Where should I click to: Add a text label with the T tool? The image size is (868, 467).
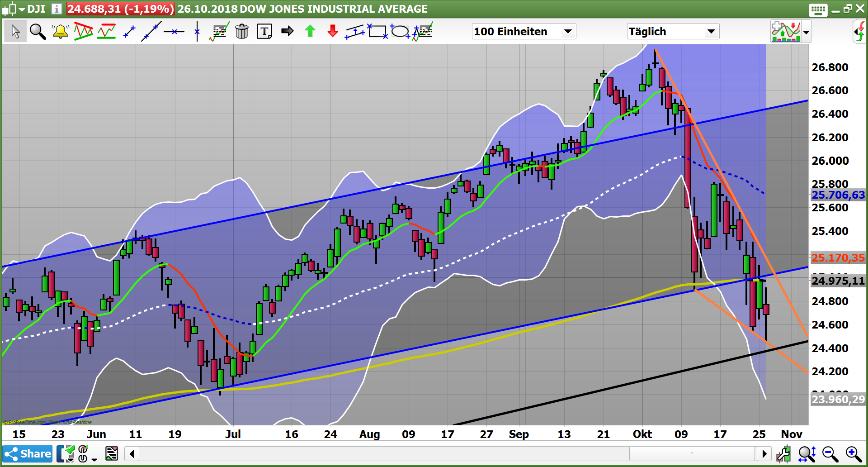[x=264, y=31]
